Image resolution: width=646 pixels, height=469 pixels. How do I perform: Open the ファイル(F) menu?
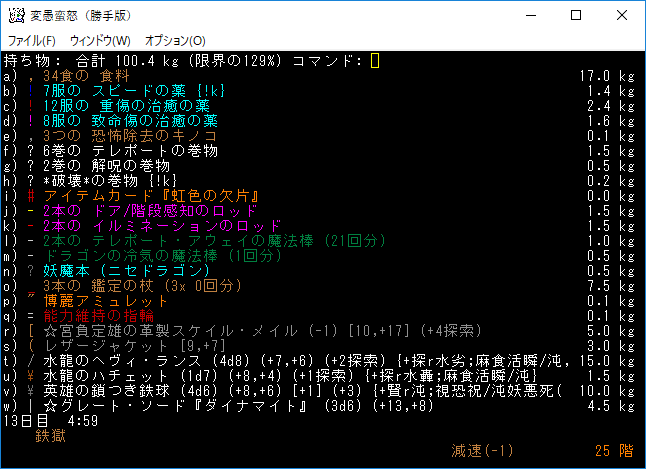32,41
